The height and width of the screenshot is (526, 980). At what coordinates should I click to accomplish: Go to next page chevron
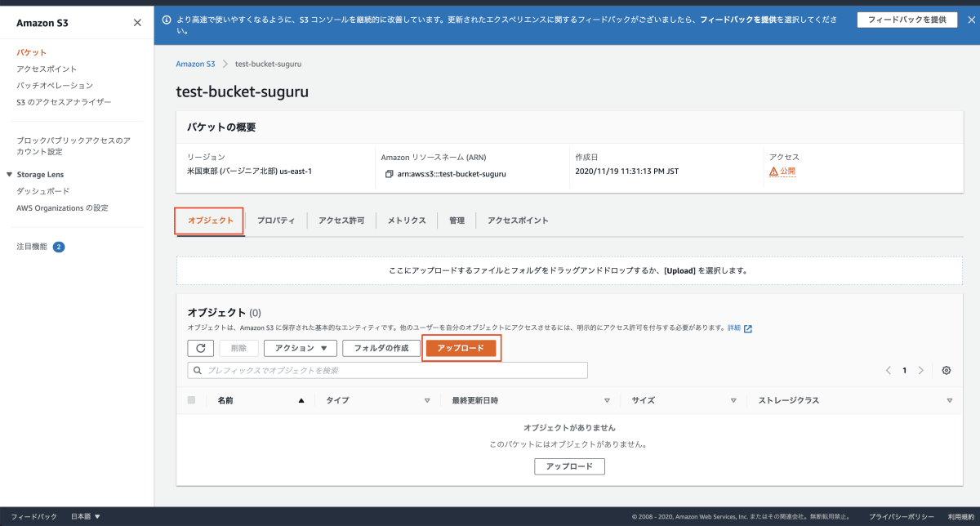click(x=921, y=370)
